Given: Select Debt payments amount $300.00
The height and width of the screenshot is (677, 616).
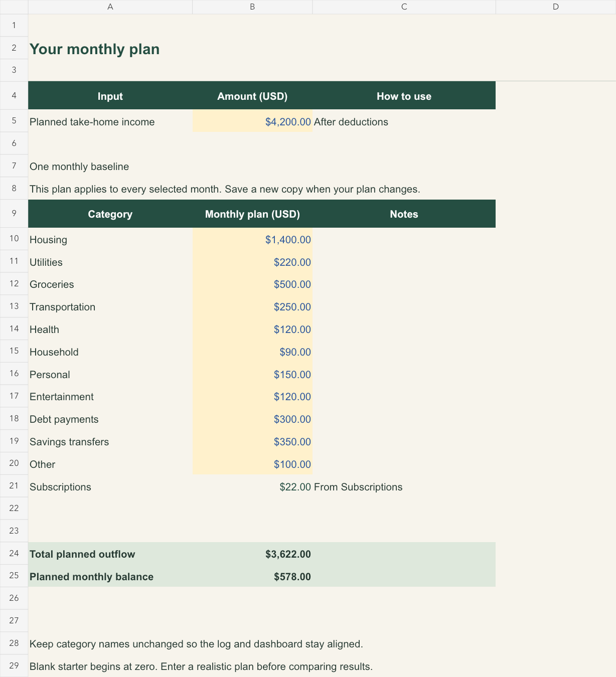Looking at the screenshot, I should pyautogui.click(x=252, y=419).
